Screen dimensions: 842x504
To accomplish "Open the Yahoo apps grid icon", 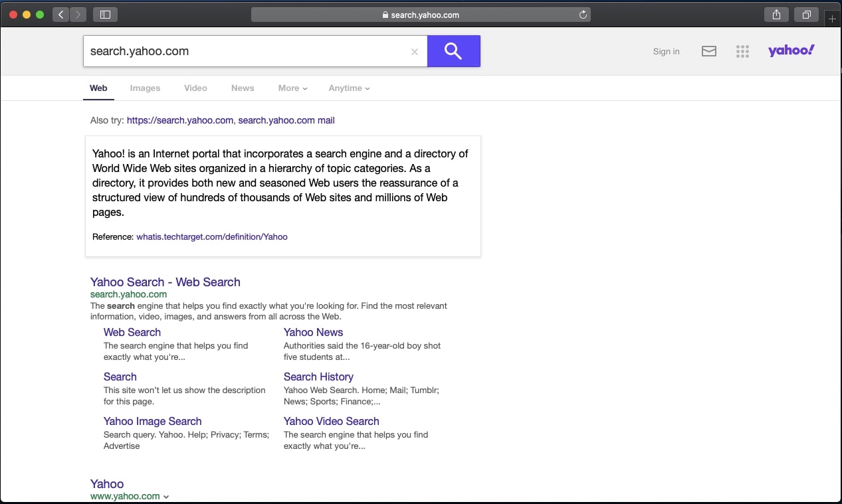I will [x=742, y=51].
